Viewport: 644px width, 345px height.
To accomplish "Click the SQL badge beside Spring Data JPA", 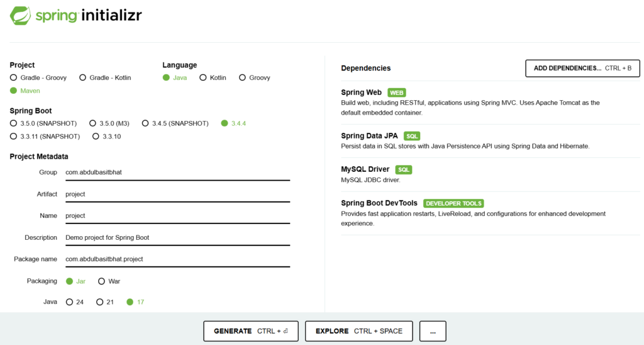I will coord(411,136).
